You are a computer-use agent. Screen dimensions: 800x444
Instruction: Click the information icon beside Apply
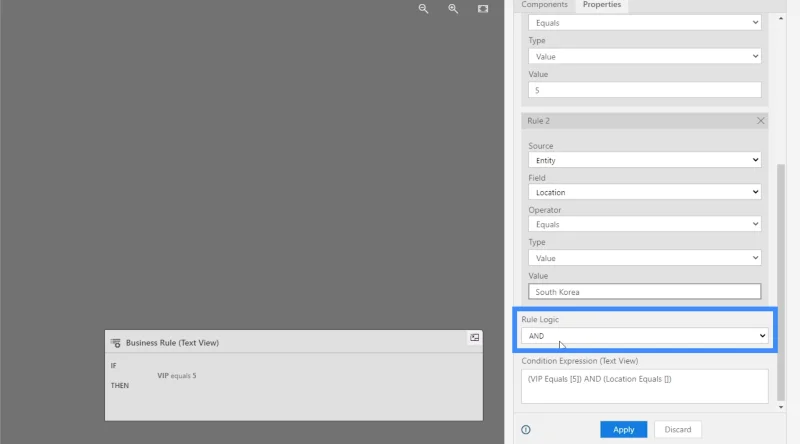point(526,430)
